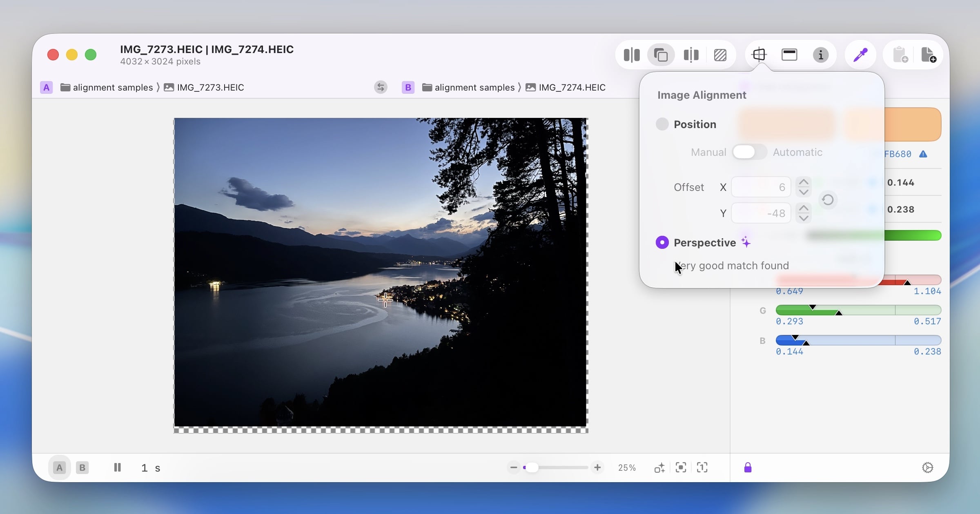Toggle the eyedropper color picker tool
Image resolution: width=980 pixels, height=514 pixels.
860,55
